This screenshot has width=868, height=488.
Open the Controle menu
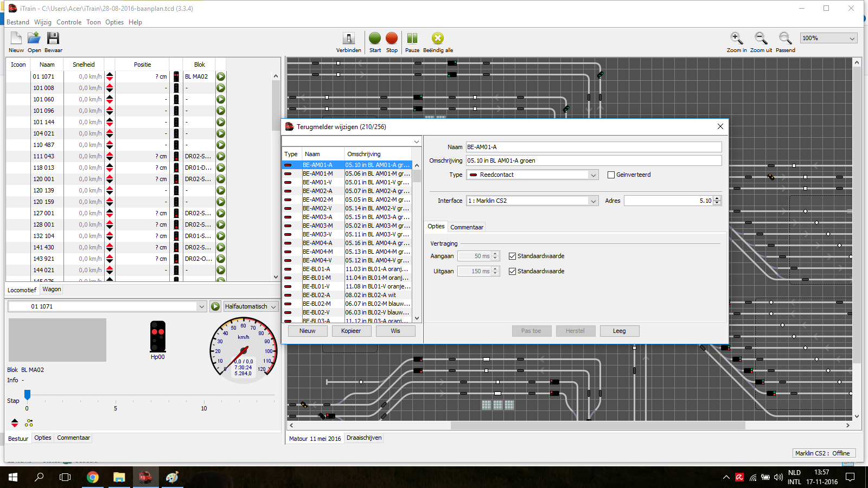[x=69, y=22]
